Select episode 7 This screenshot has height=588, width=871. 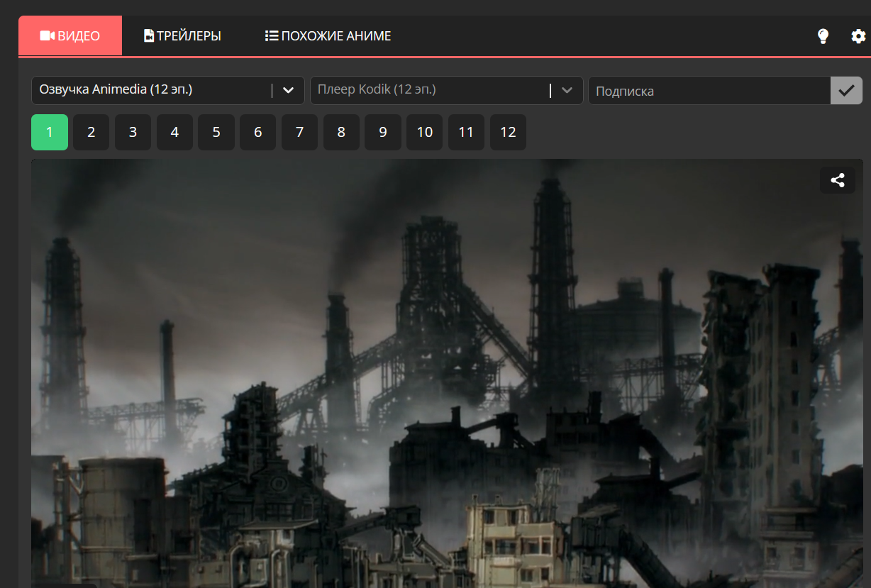[299, 132]
